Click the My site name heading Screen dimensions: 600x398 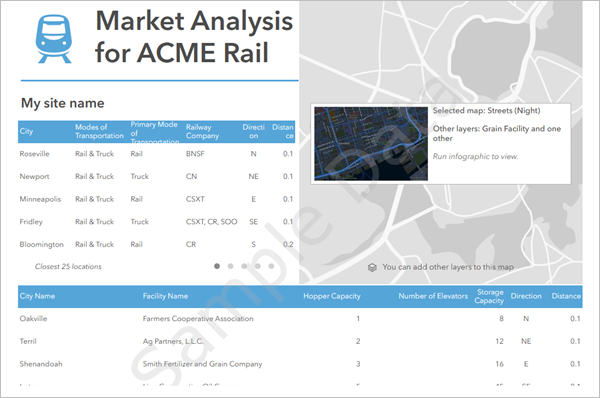click(x=62, y=103)
